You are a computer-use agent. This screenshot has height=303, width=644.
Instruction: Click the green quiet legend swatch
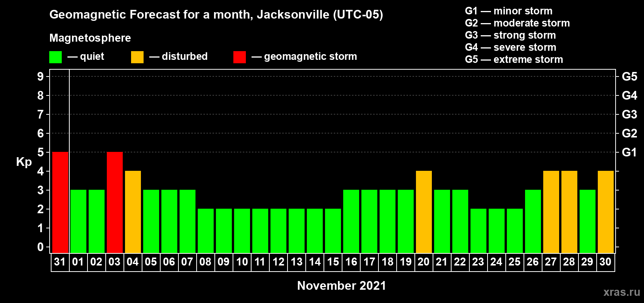pyautogui.click(x=55, y=57)
